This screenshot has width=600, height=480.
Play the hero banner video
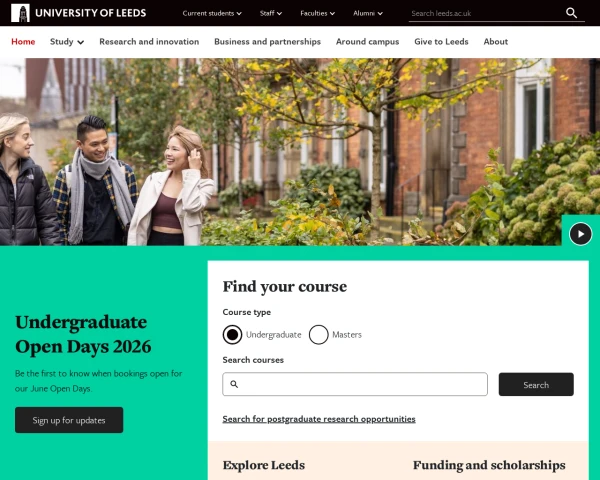point(580,233)
